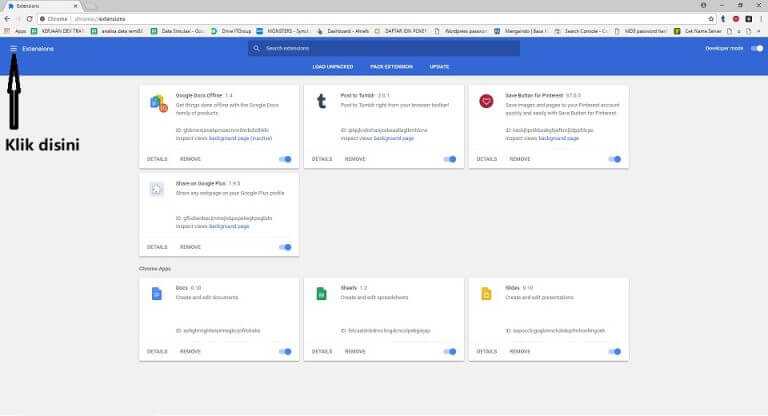Turn off Developer mode toggle
This screenshot has height=416, width=768.
757,48
